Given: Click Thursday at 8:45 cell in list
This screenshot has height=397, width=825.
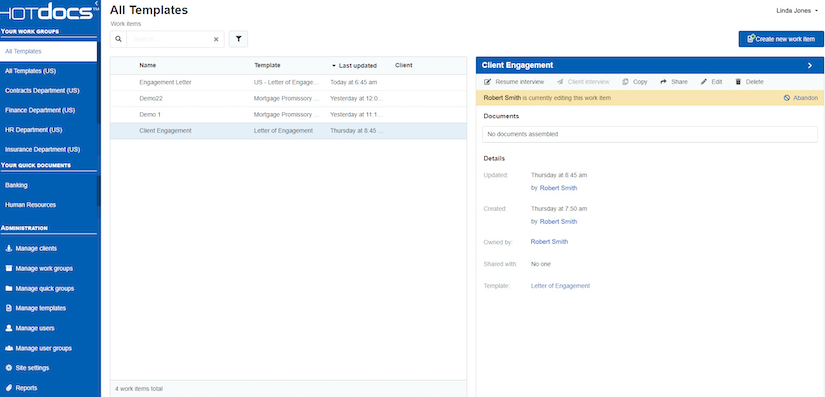Looking at the screenshot, I should pyautogui.click(x=357, y=131).
